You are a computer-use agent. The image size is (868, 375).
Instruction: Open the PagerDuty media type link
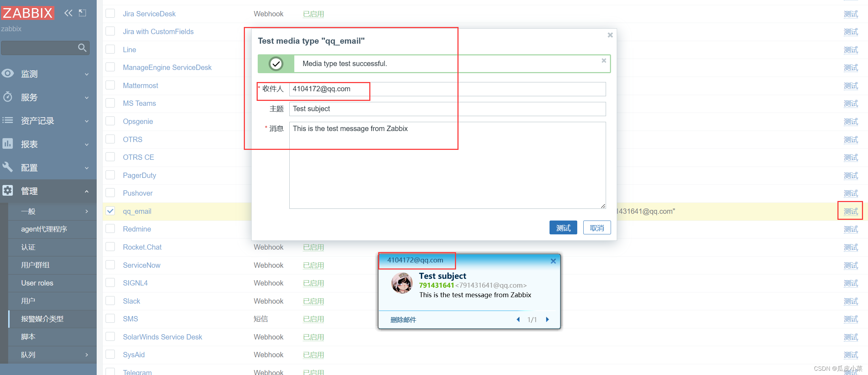click(x=139, y=175)
